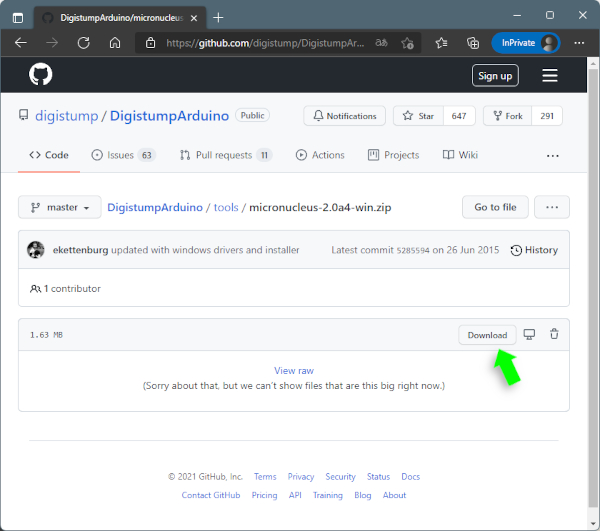Image resolution: width=600 pixels, height=531 pixels.
Task: Open browser Collections
Action: [473, 43]
